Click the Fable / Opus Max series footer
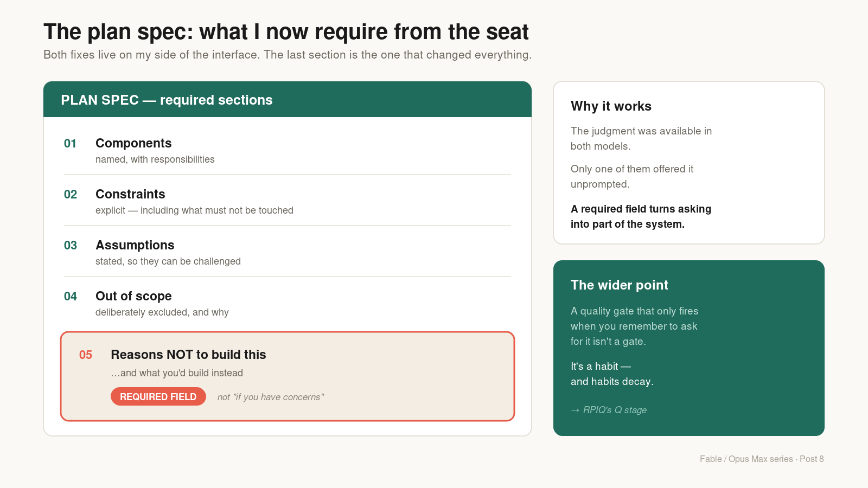 [762, 459]
